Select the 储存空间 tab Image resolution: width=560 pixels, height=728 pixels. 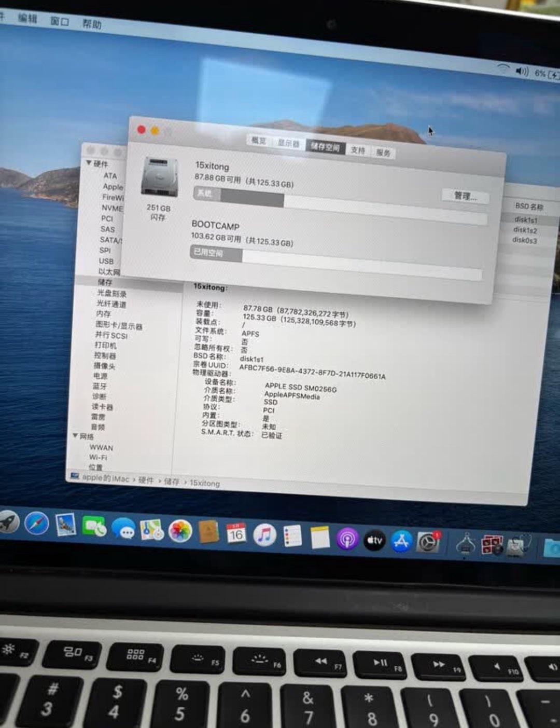coord(325,147)
